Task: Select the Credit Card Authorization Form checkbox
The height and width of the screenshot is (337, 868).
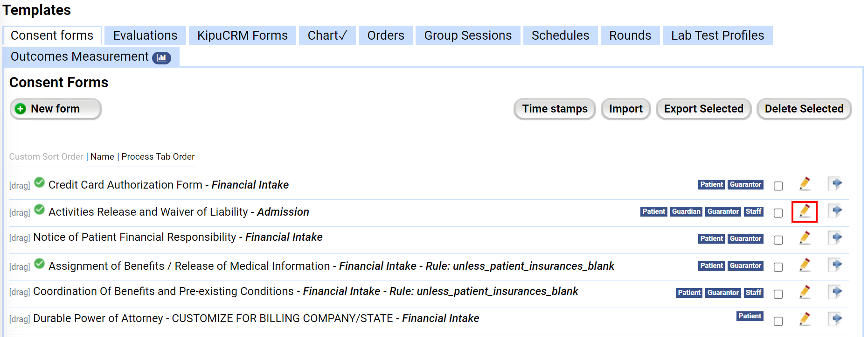Action: pos(778,186)
